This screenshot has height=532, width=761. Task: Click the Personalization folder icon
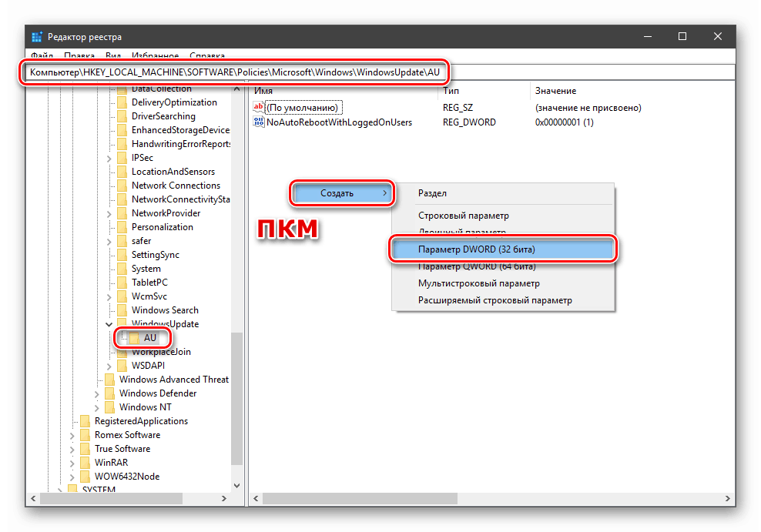click(122, 227)
